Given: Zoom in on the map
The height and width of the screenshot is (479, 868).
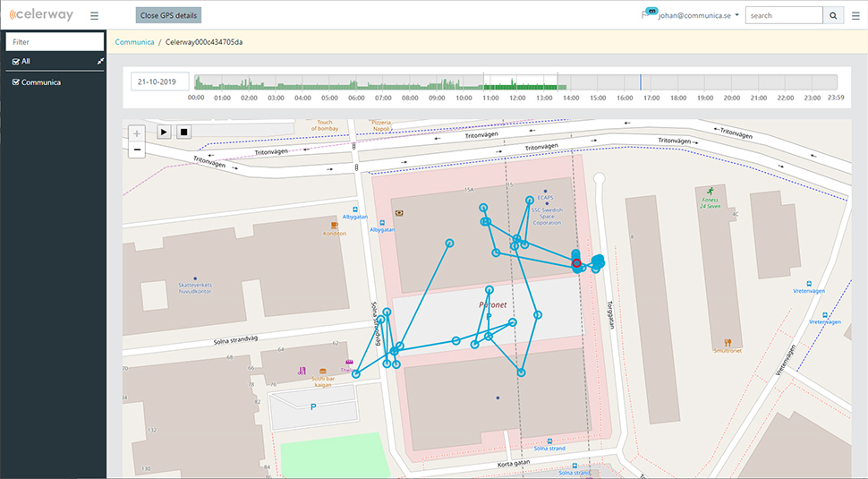Looking at the screenshot, I should click(137, 133).
